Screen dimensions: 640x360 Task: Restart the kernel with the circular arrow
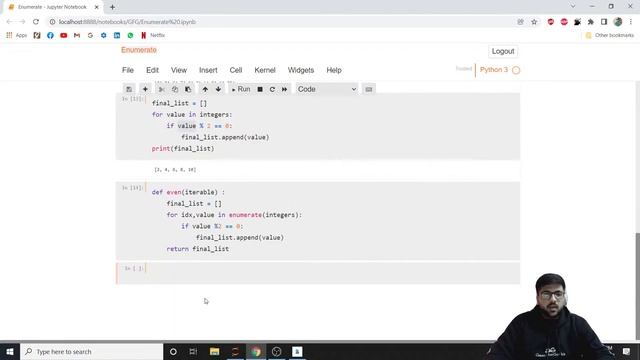(x=272, y=89)
